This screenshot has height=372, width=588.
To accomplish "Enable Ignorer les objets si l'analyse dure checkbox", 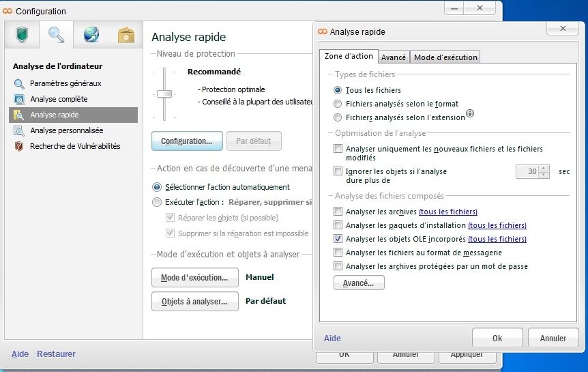I will pyautogui.click(x=338, y=171).
